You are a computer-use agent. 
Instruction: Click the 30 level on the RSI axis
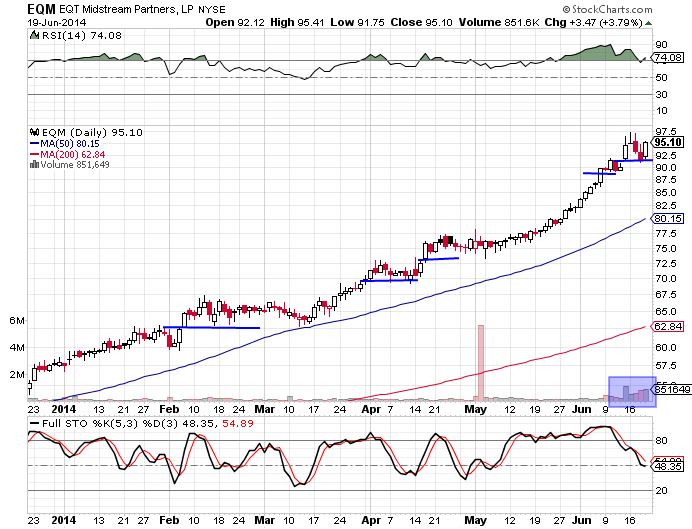(x=661, y=94)
